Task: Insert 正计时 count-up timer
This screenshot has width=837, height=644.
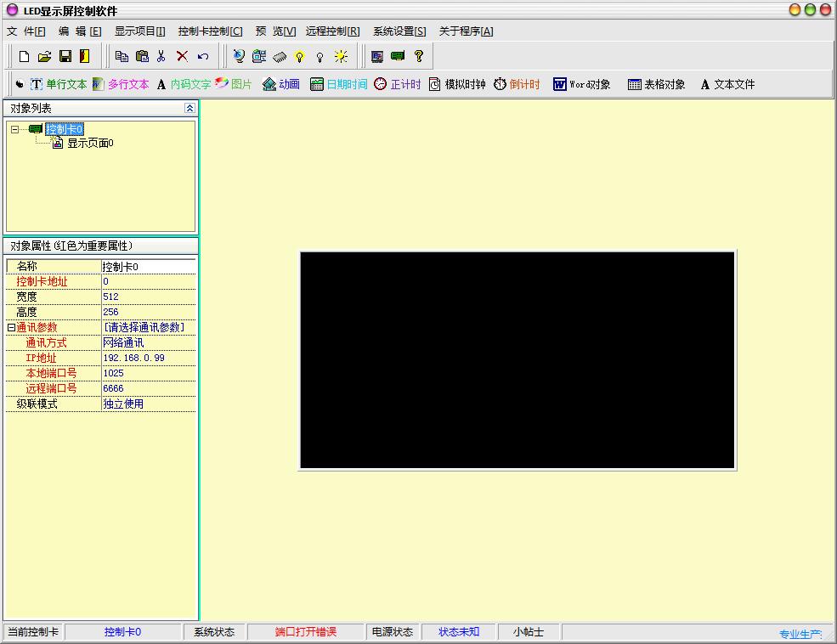Action: pos(398,84)
